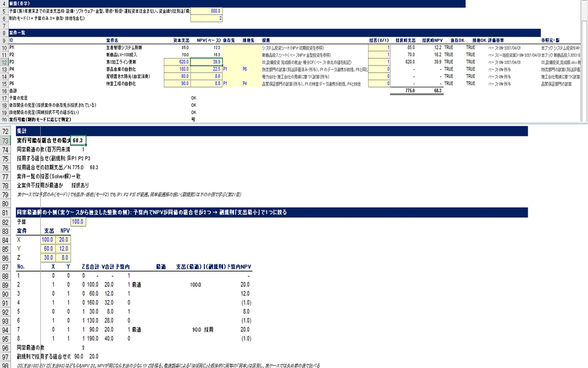Select the 採否(0/1) column header
This screenshot has width=588, height=368.
click(379, 40)
